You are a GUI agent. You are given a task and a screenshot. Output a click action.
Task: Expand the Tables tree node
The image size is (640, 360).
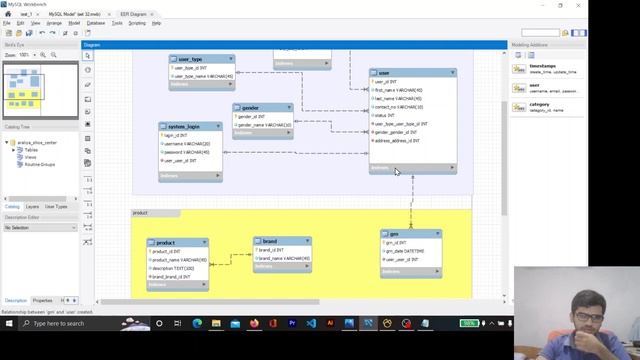point(13,150)
